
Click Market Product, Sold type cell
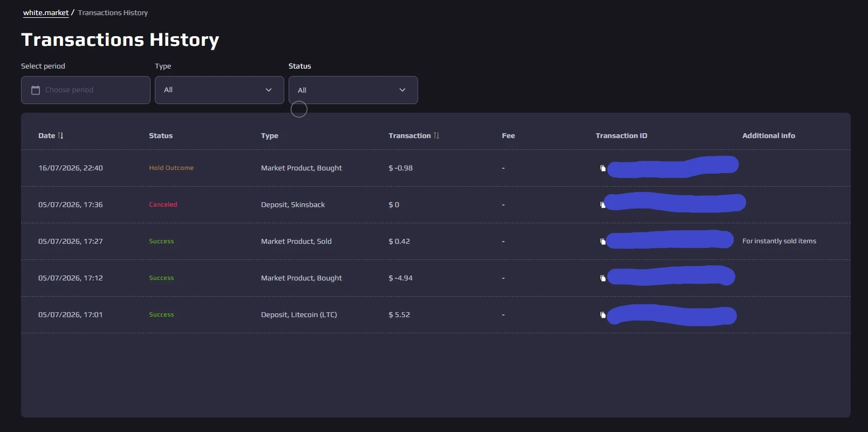(x=296, y=241)
